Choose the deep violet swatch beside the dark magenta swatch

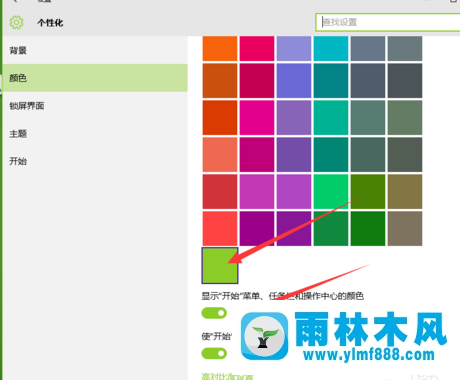(x=294, y=155)
